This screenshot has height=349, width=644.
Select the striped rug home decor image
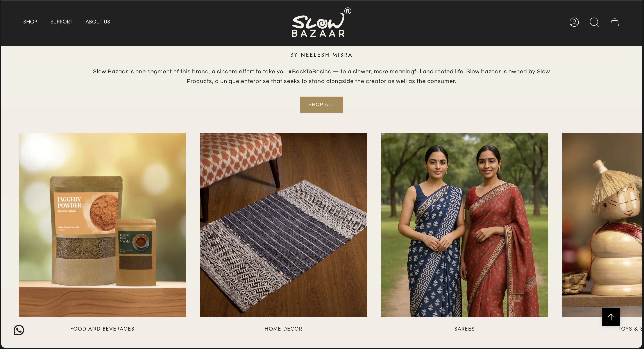point(283,225)
